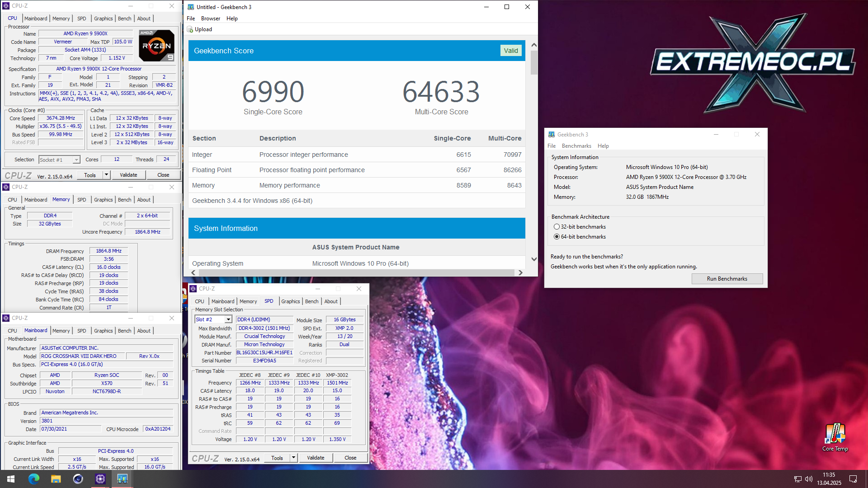Open Windows Start menu
This screenshot has height=488, width=868.
pos(11,479)
